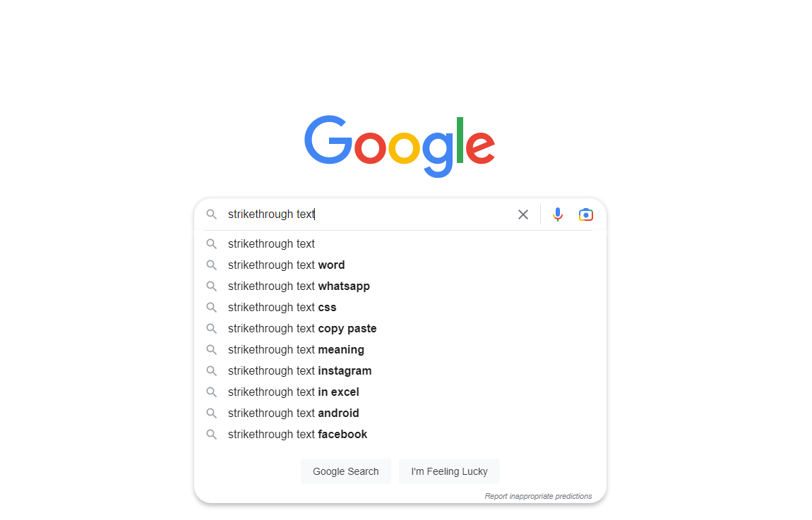Image resolution: width=812 pixels, height=520 pixels.
Task: Choose the 'strikethrough text whatsapp' suggestion
Action: click(400, 286)
